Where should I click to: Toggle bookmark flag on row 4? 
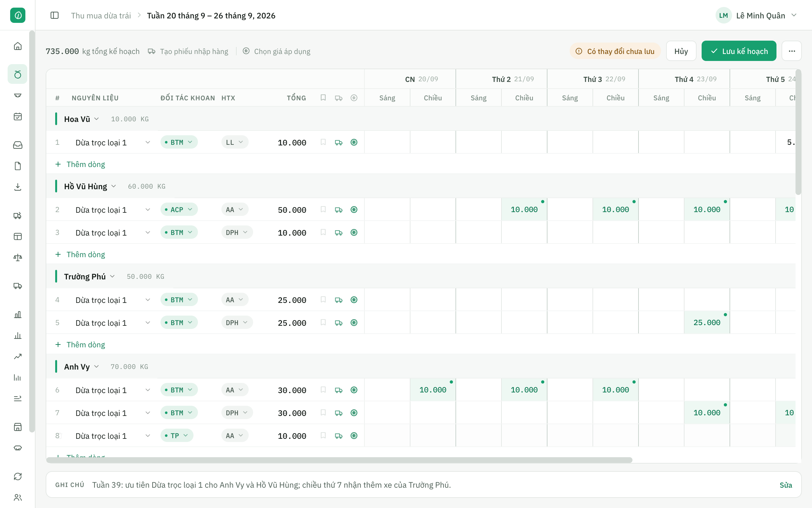point(323,299)
